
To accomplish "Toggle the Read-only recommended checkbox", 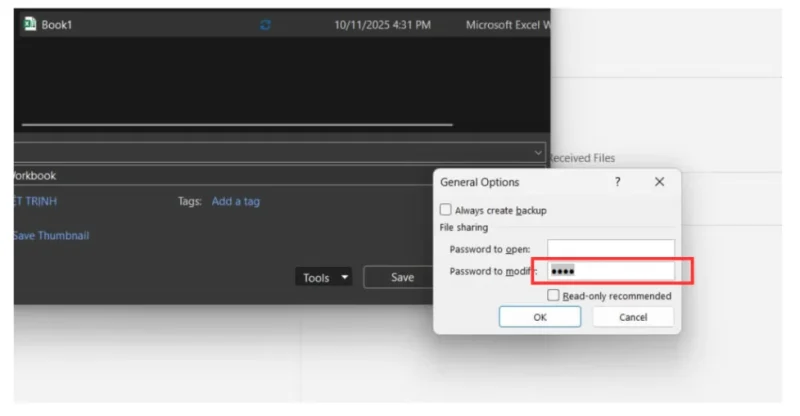I will pos(553,296).
